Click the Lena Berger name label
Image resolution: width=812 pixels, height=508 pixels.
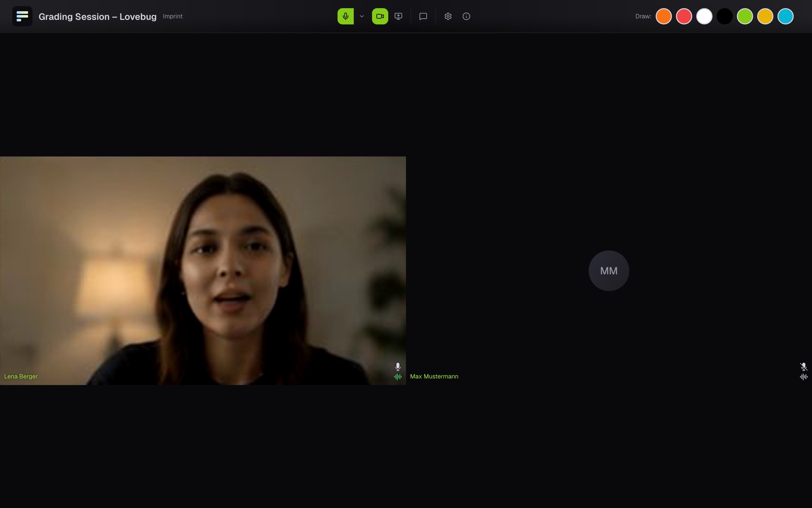click(21, 376)
